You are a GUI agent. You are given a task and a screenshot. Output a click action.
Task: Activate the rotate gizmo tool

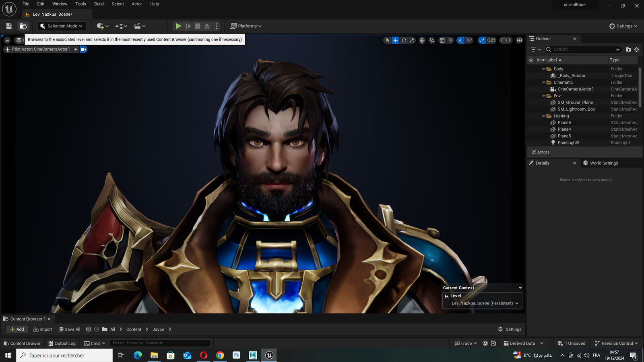tap(404, 40)
